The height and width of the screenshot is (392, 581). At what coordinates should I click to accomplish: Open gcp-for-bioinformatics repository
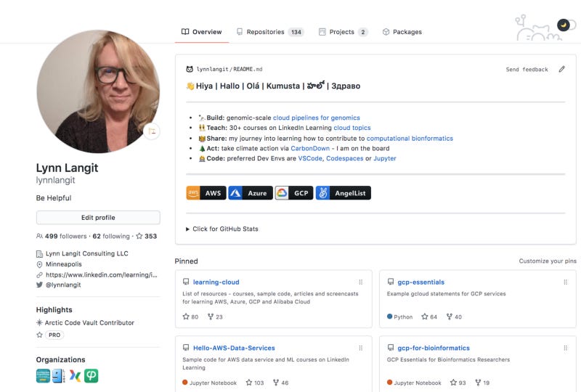pyautogui.click(x=434, y=348)
